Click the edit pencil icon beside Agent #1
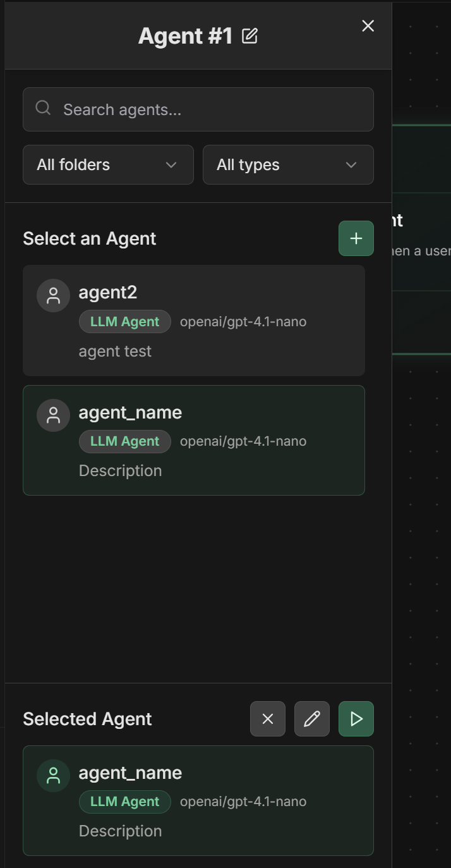Viewport: 451px width, 868px height. 250,36
